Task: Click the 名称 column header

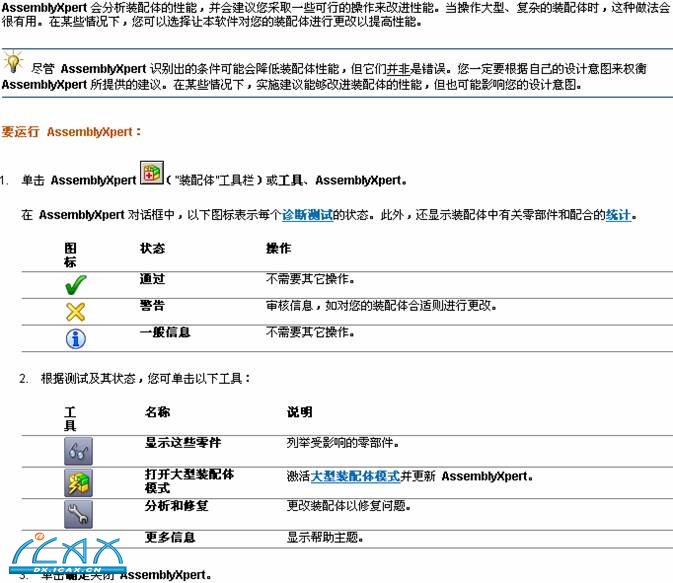Action: [158, 412]
